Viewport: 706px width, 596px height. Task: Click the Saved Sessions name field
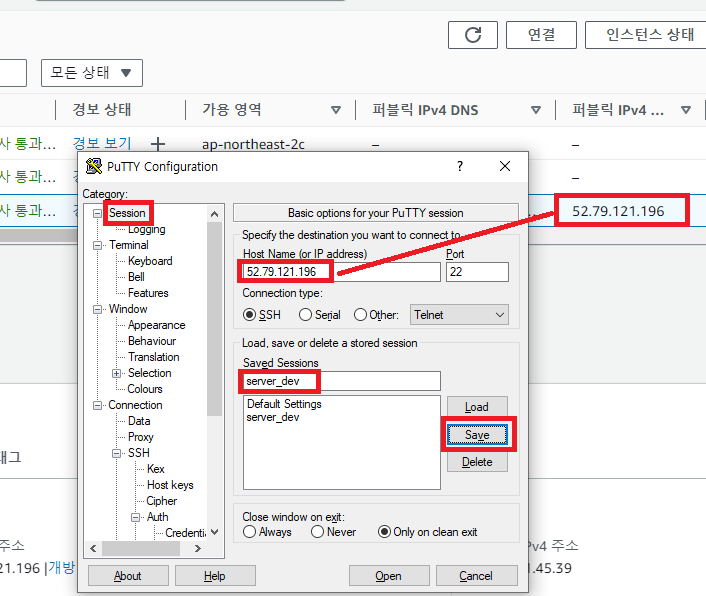pyautogui.click(x=341, y=381)
